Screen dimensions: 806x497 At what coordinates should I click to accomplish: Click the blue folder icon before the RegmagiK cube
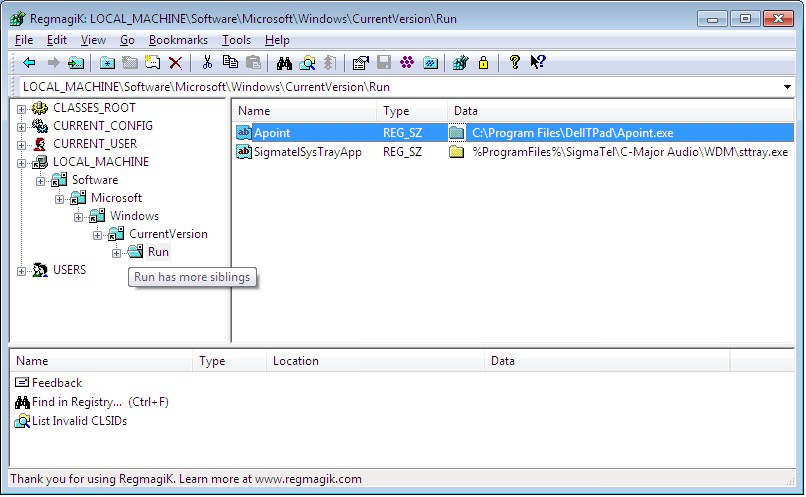click(x=430, y=63)
